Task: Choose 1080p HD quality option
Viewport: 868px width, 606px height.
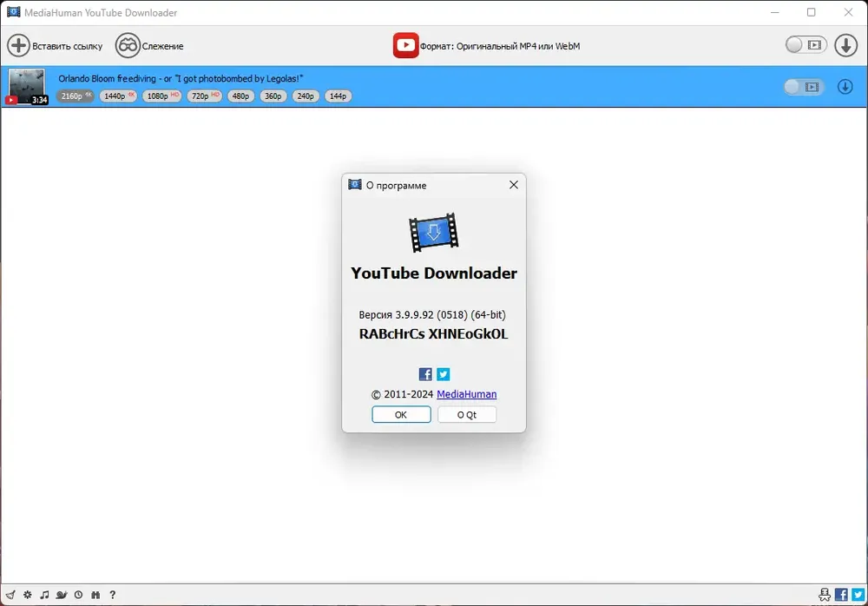Action: [x=161, y=96]
